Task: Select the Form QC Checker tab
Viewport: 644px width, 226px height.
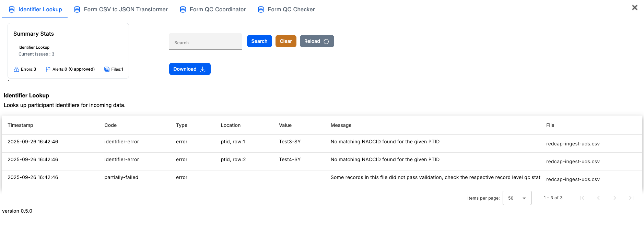Action: pyautogui.click(x=286, y=9)
